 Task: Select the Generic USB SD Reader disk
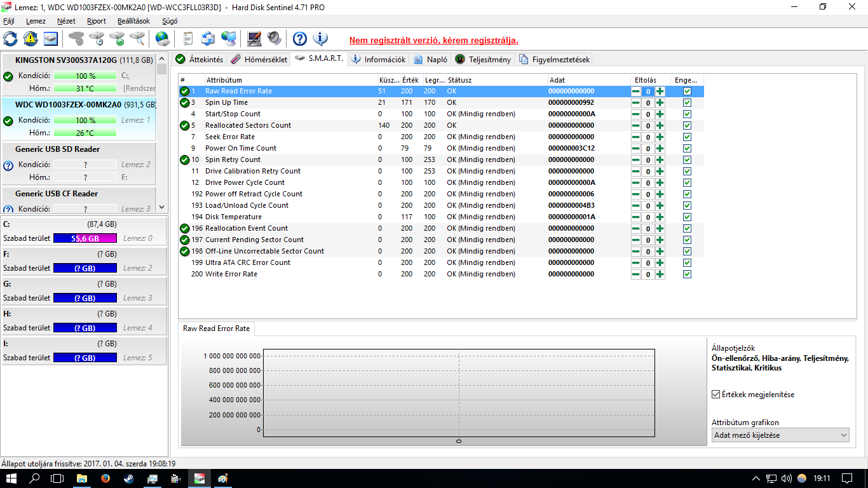pyautogui.click(x=78, y=163)
